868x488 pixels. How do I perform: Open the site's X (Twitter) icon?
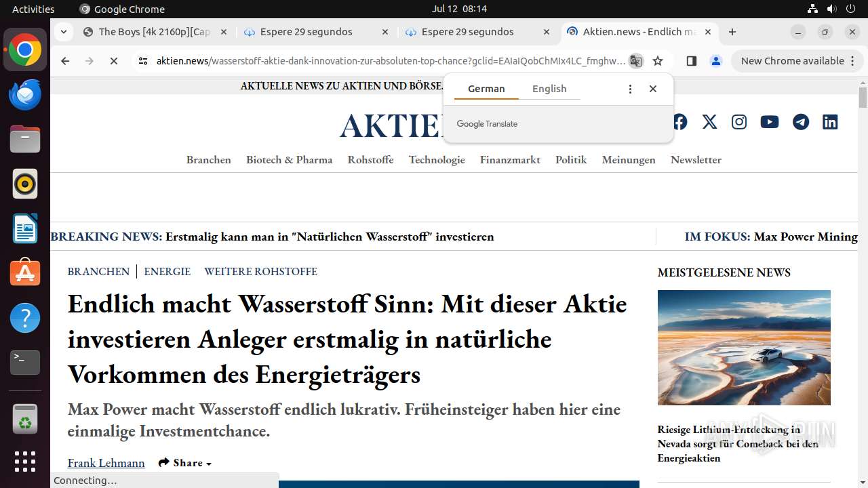pos(709,122)
